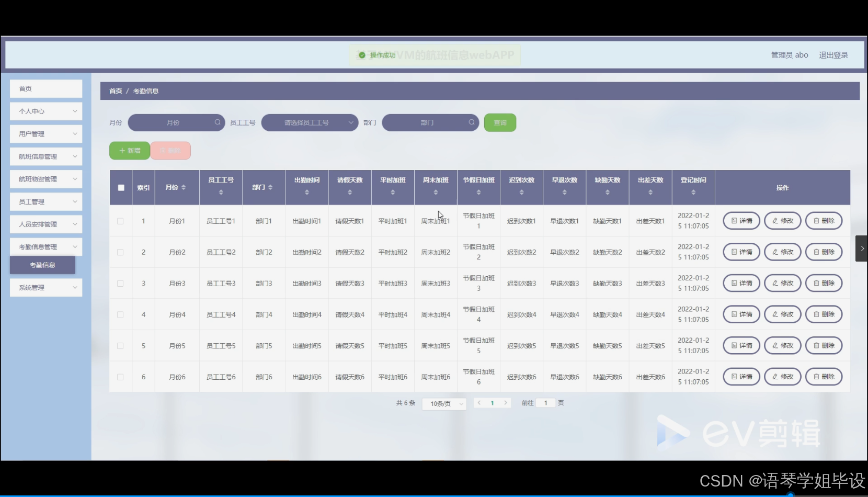The image size is (868, 497).
Task: Click 删除 for row 月份2
Action: point(824,252)
